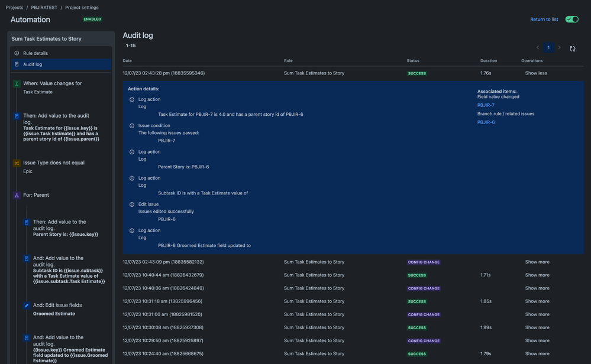Click the Status column header
Screen dimensions: 591x364
point(413,61)
